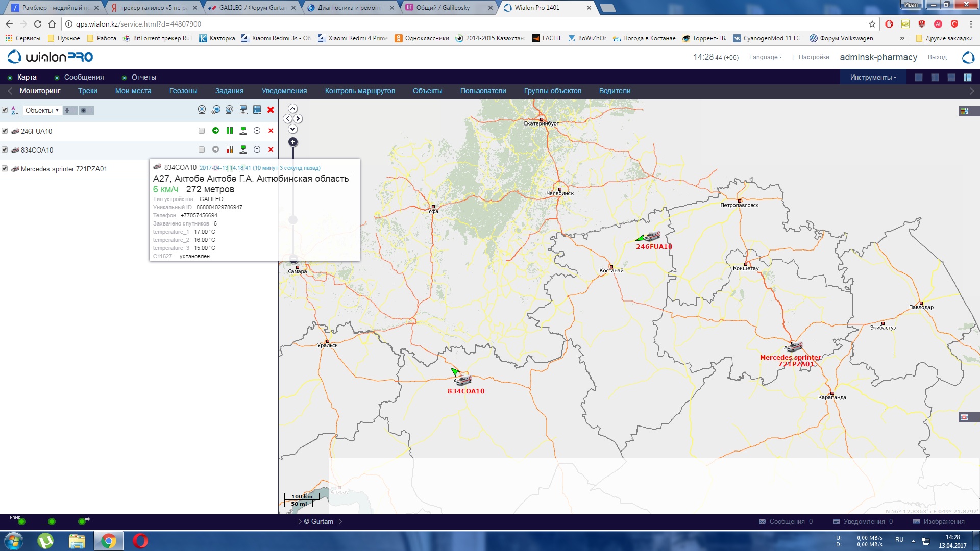Image resolution: width=980 pixels, height=551 pixels.
Task: Open the Объекты dropdown selector
Action: tap(42, 111)
